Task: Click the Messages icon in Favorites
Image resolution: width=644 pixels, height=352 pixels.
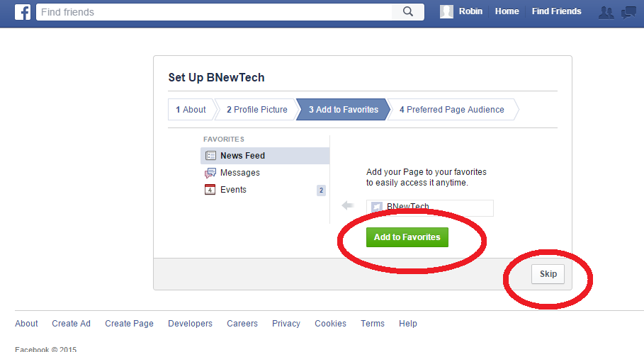Action: point(210,173)
